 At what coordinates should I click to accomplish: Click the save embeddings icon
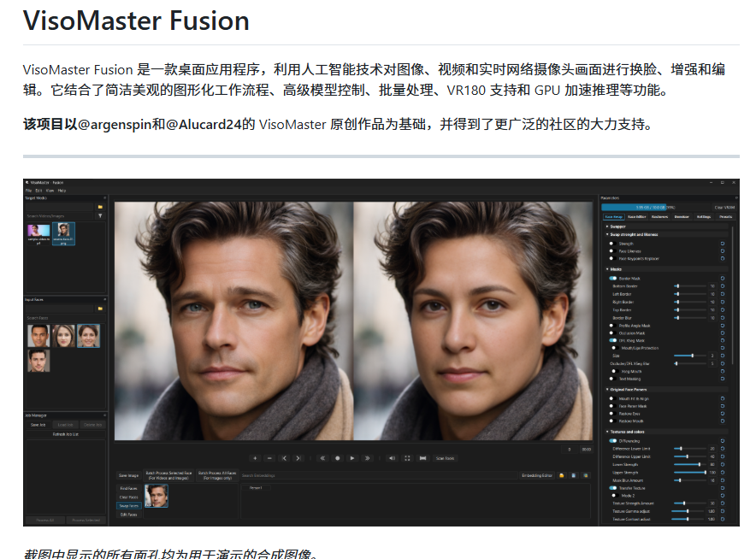574,475
